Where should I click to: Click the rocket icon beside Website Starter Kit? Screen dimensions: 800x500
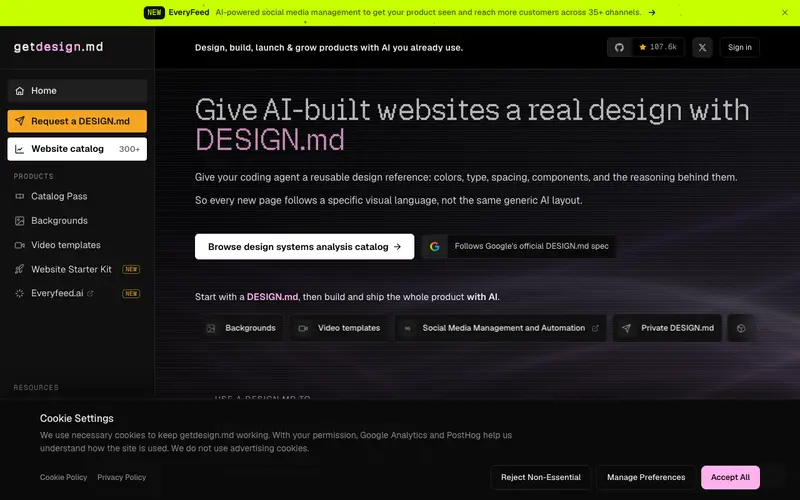(x=19, y=269)
